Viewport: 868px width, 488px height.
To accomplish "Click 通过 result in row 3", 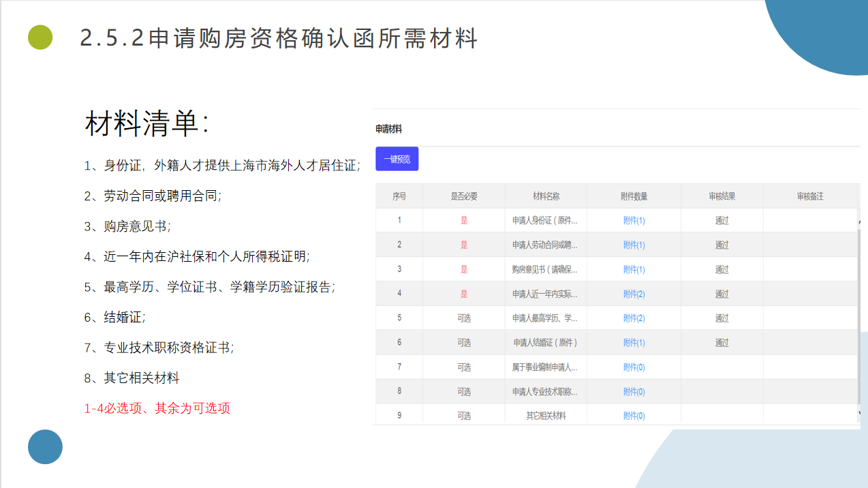I will click(722, 269).
